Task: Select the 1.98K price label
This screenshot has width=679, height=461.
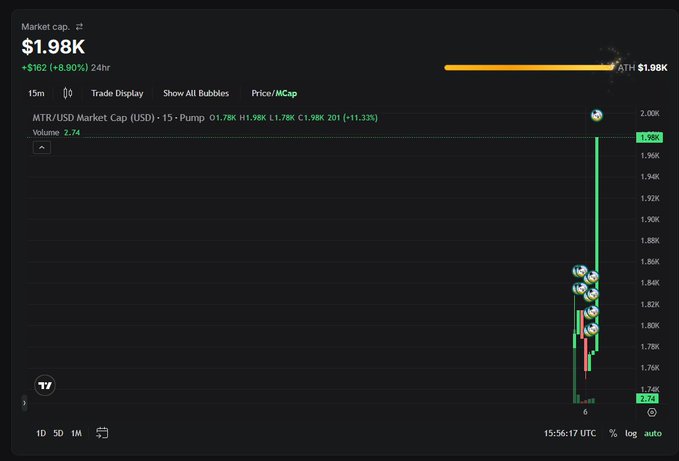Action: click(x=649, y=138)
